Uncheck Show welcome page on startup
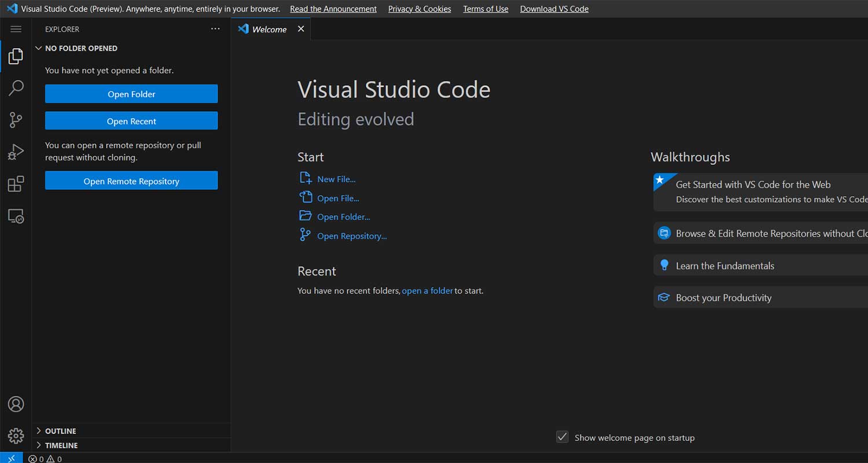Image resolution: width=868 pixels, height=463 pixels. coord(562,437)
